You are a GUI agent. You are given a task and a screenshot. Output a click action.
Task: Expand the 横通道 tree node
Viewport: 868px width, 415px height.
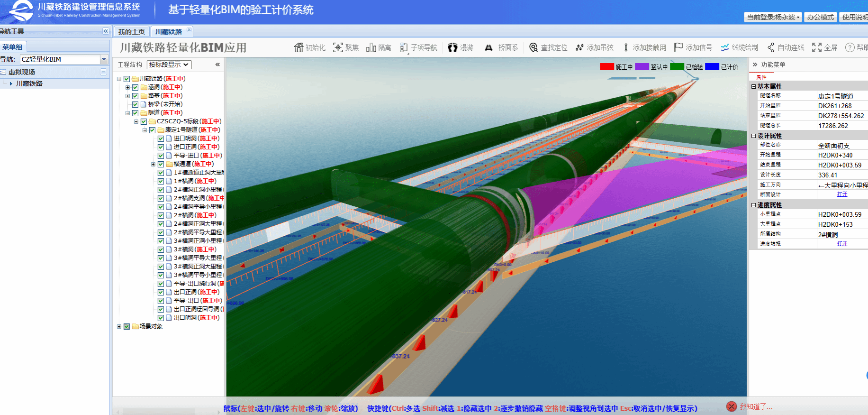pyautogui.click(x=153, y=164)
